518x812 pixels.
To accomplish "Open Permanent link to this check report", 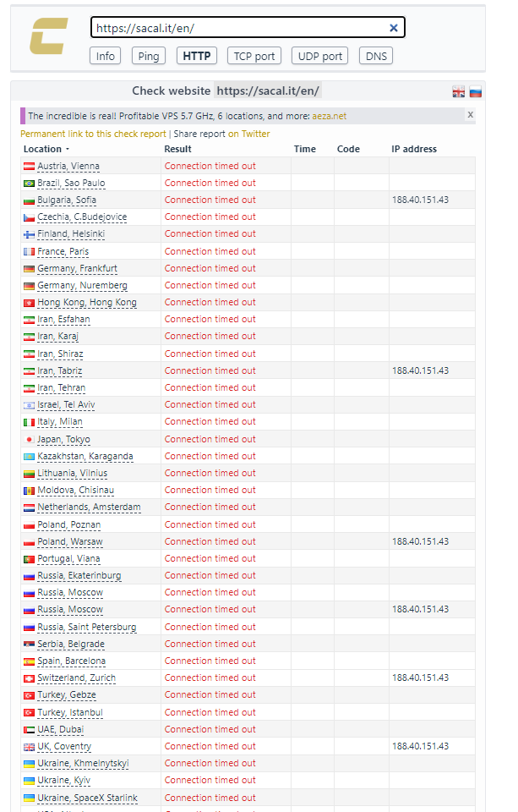I will coord(93,134).
